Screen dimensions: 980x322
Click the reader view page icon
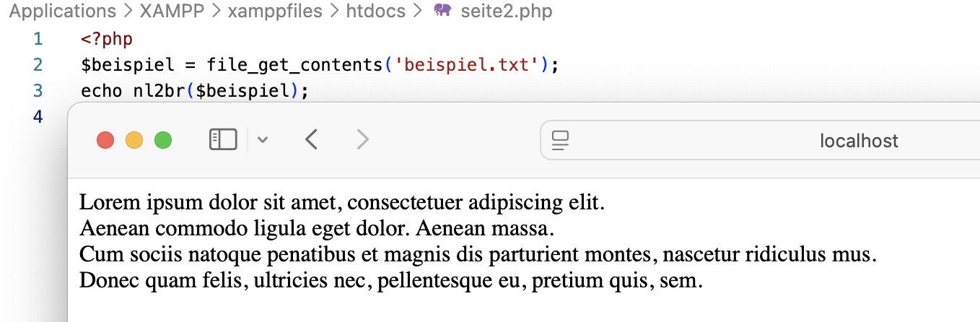tap(561, 140)
